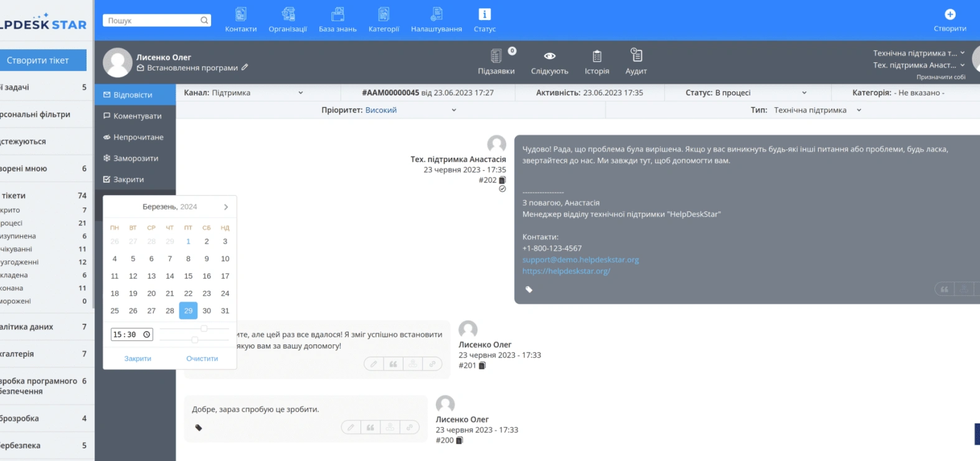Adjust the upper time slider in calendar
Screen dimensions: 980x461
point(204,328)
